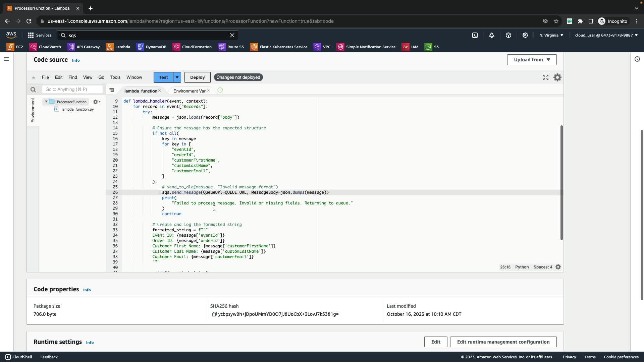Click the code editor fullscreen icon
644x362 pixels.
pyautogui.click(x=546, y=77)
